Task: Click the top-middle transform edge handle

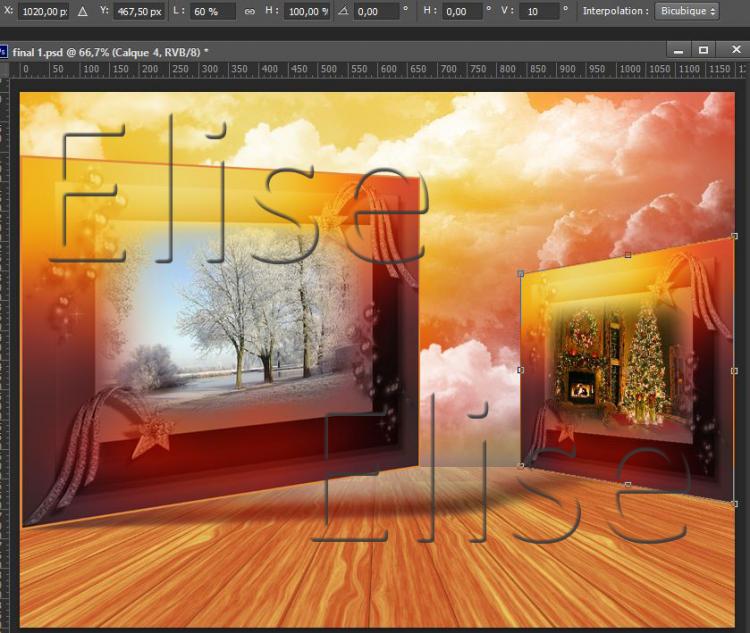Action: 628,255
